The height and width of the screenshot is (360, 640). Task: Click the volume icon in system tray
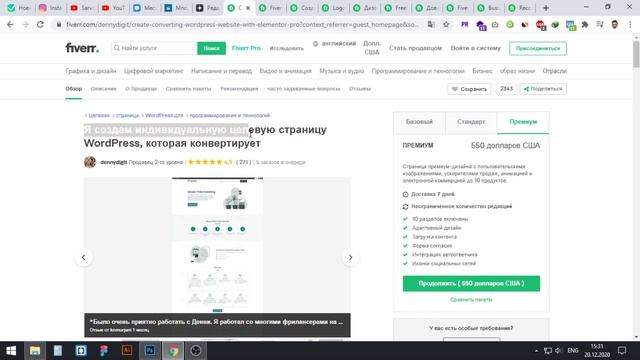click(x=558, y=351)
